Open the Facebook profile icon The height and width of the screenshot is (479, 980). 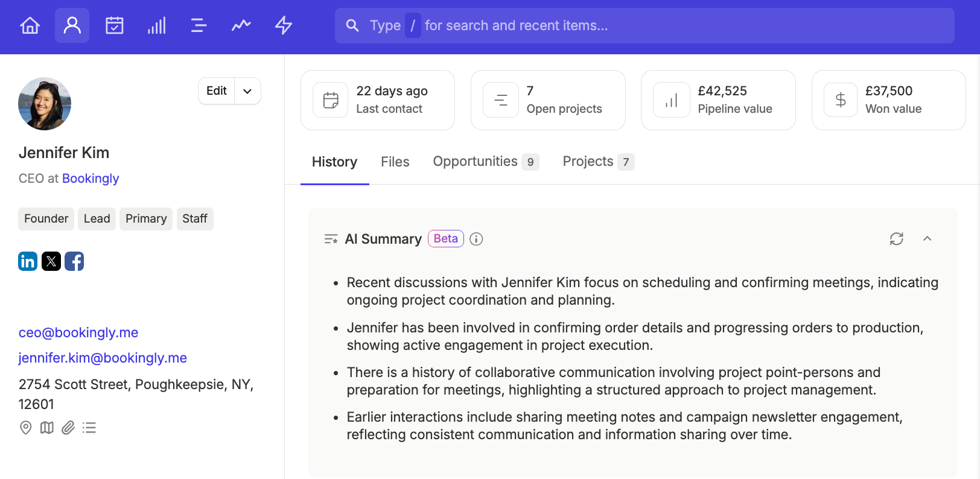74,261
